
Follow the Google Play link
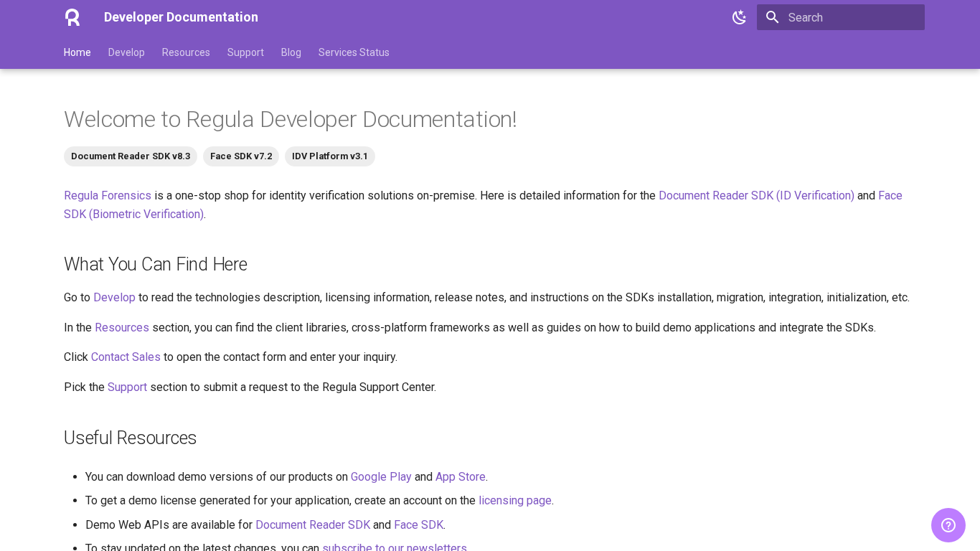(x=381, y=476)
